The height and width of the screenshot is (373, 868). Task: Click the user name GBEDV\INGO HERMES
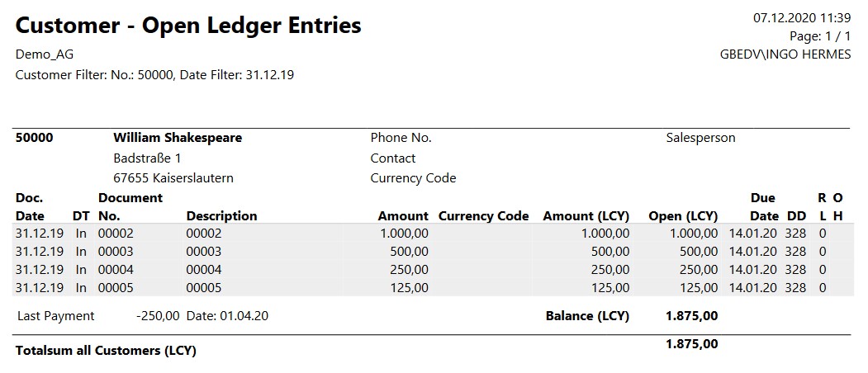pos(785,54)
